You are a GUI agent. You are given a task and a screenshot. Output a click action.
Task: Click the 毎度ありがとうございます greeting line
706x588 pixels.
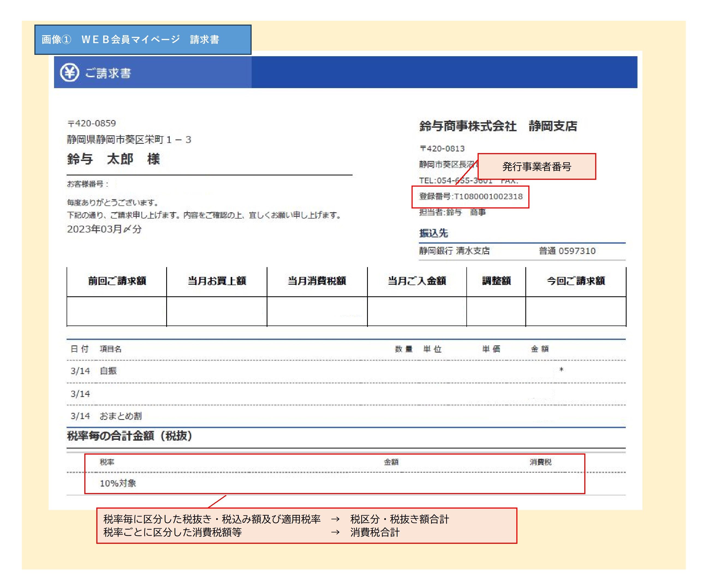coord(113,202)
